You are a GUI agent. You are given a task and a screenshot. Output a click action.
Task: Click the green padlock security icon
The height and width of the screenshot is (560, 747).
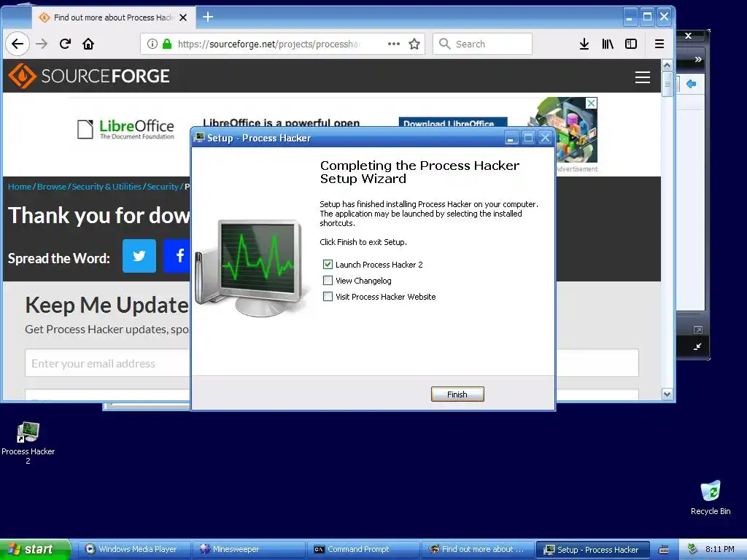click(167, 44)
